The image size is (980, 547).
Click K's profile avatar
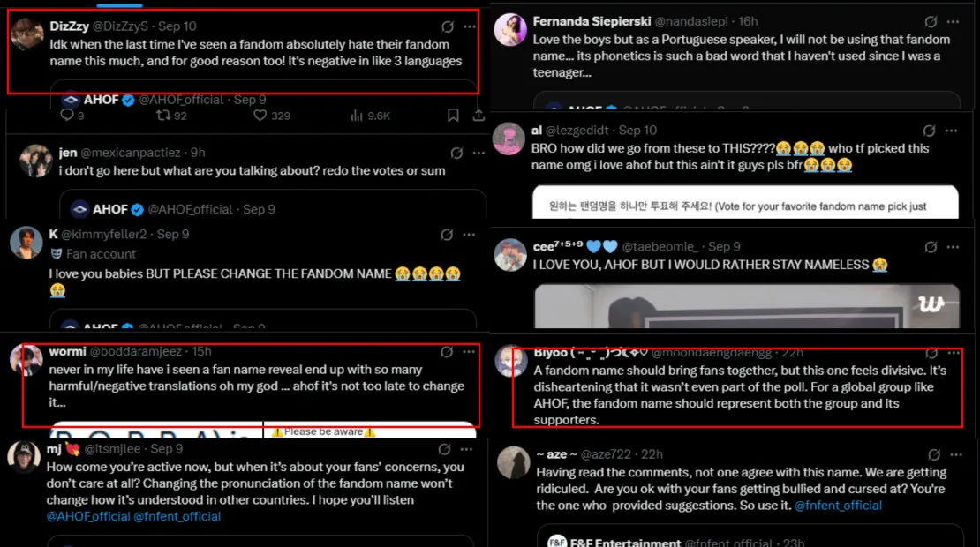point(26,243)
